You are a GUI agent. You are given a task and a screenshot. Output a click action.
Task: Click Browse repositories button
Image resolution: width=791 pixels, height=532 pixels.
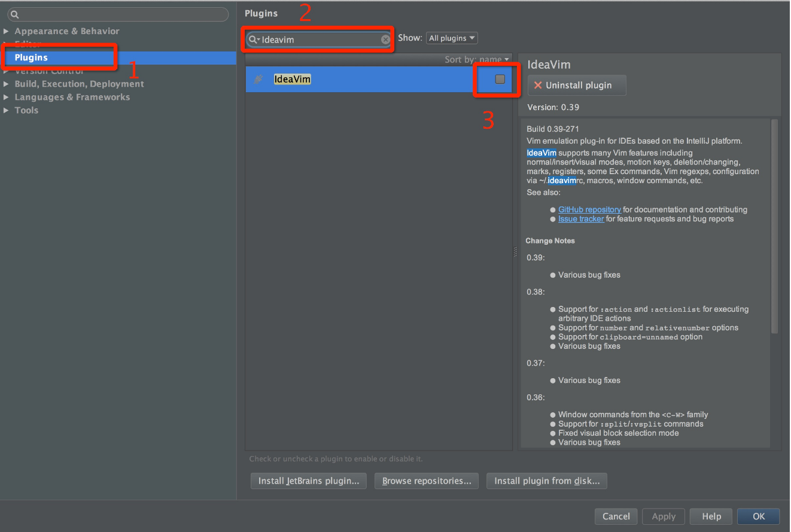[x=427, y=481]
